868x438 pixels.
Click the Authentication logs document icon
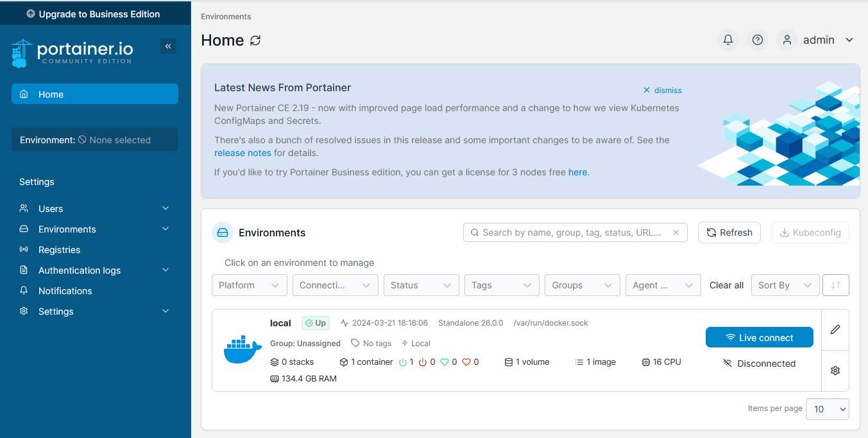tap(24, 270)
